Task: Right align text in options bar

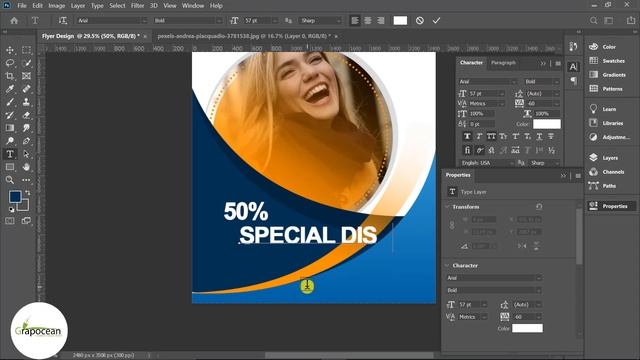Action: pyautogui.click(x=381, y=20)
